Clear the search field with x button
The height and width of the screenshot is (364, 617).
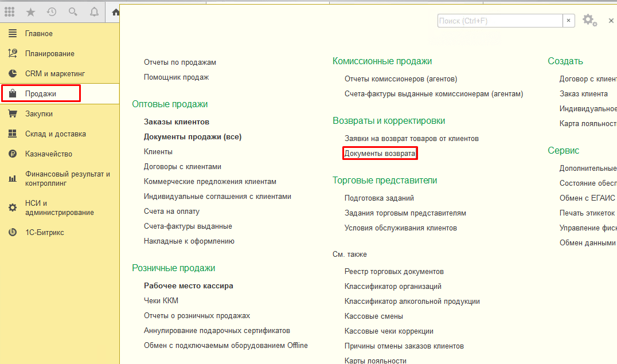569,21
